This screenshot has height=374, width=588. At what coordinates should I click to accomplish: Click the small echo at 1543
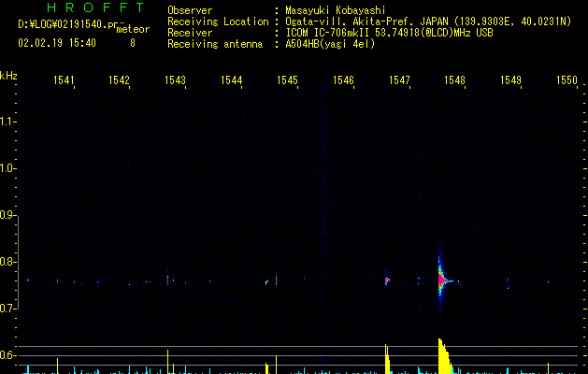167,280
